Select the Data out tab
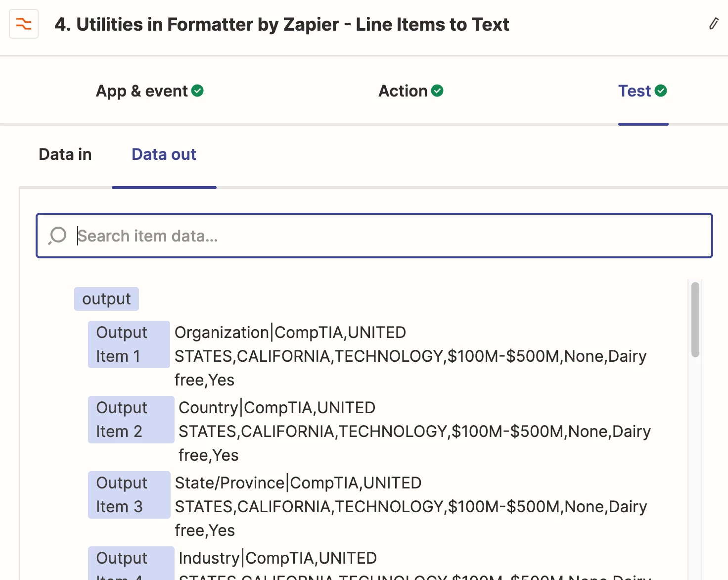 [x=164, y=154]
